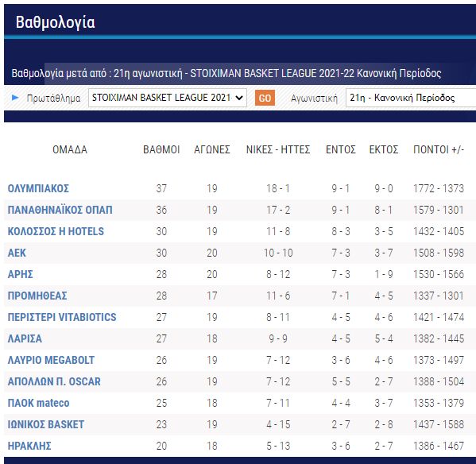Screen dimensions: 476x464
Task: Click the orange GO button
Action: [x=265, y=98]
